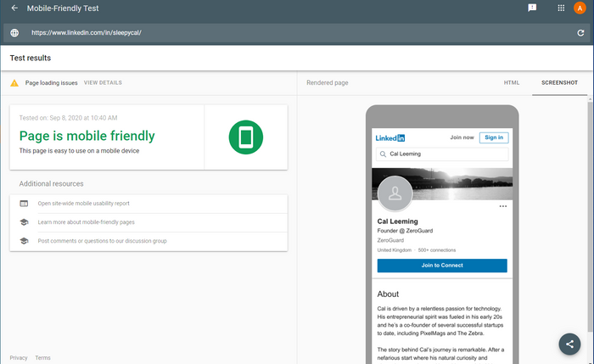594x364 pixels.
Task: Click the page loading warning triangle
Action: [x=14, y=83]
